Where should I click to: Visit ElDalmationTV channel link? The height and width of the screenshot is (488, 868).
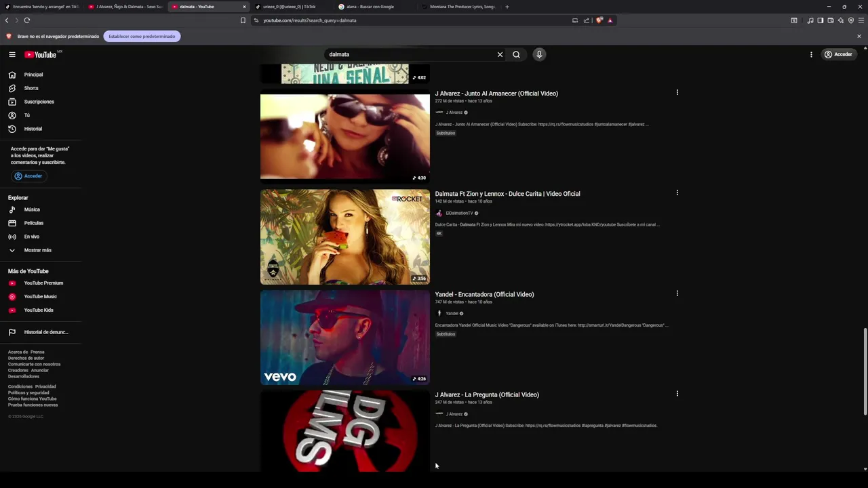tap(459, 213)
